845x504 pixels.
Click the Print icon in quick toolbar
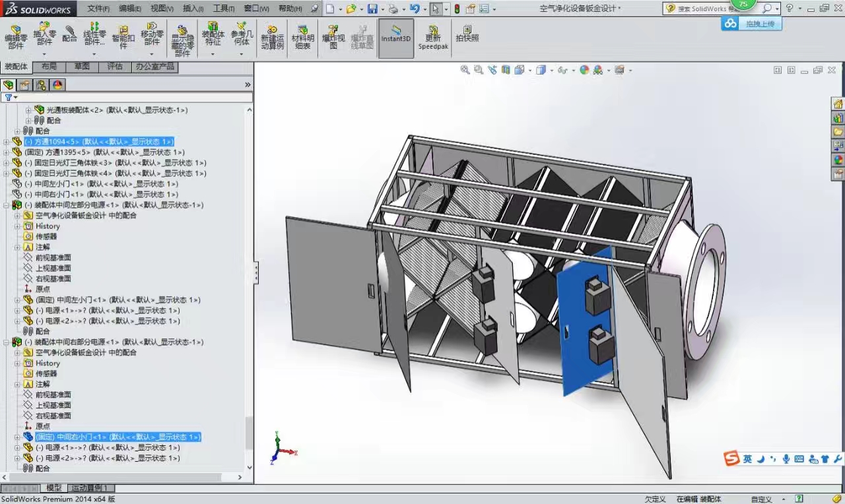(x=393, y=9)
